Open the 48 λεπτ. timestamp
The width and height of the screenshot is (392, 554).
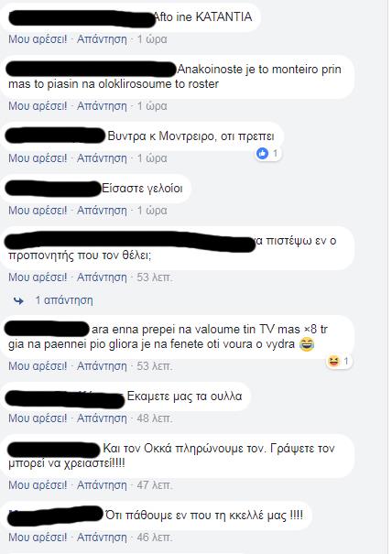pos(155,418)
